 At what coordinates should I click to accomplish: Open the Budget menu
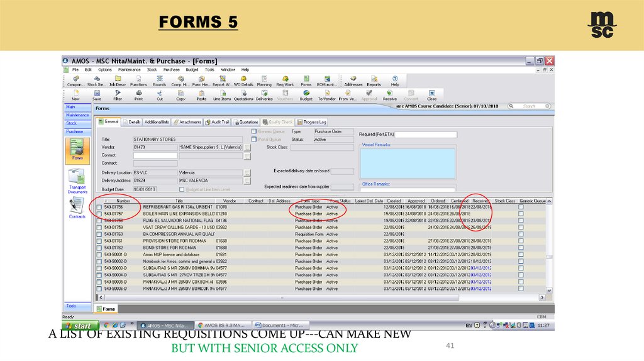(x=192, y=70)
